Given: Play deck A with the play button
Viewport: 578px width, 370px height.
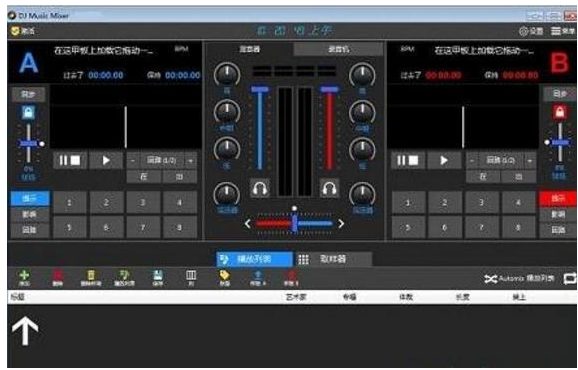Looking at the screenshot, I should (106, 160).
